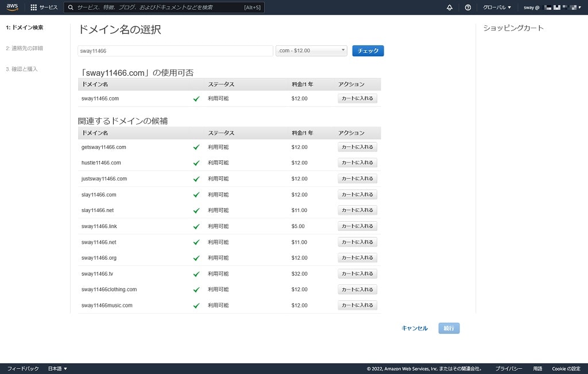
Task: Click the green checkmark for sway11466.tv
Action: point(196,274)
